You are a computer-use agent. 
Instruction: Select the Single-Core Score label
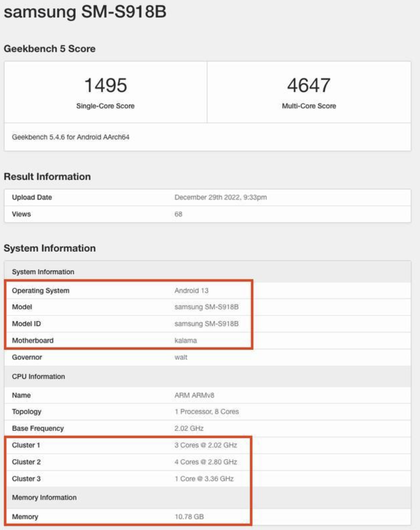[105, 106]
